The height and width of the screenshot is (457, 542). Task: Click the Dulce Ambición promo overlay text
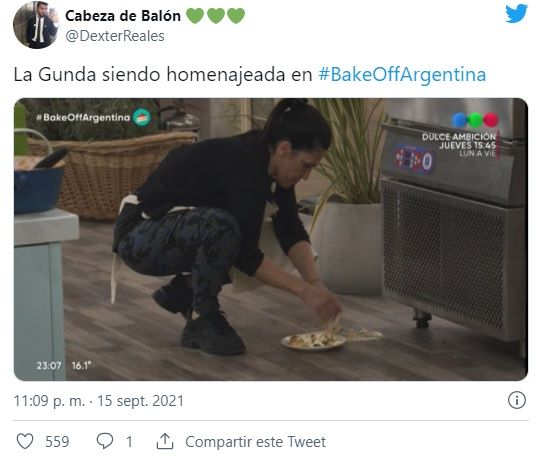pyautogui.click(x=459, y=144)
